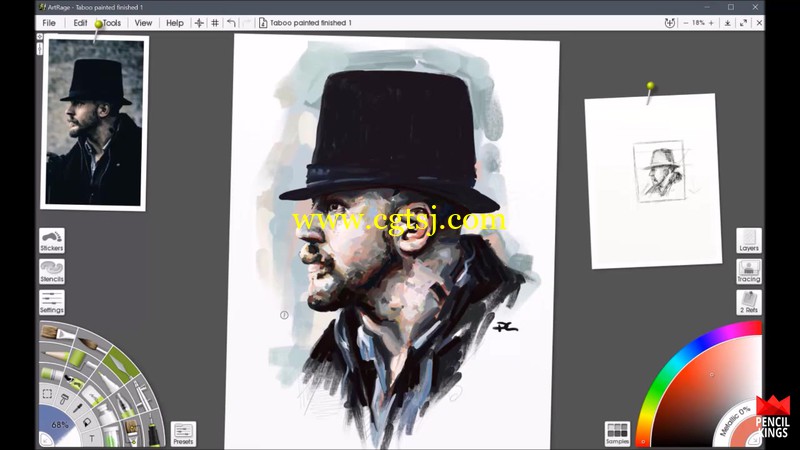
Task: Select the Fill bucket tool
Action: click(x=87, y=422)
